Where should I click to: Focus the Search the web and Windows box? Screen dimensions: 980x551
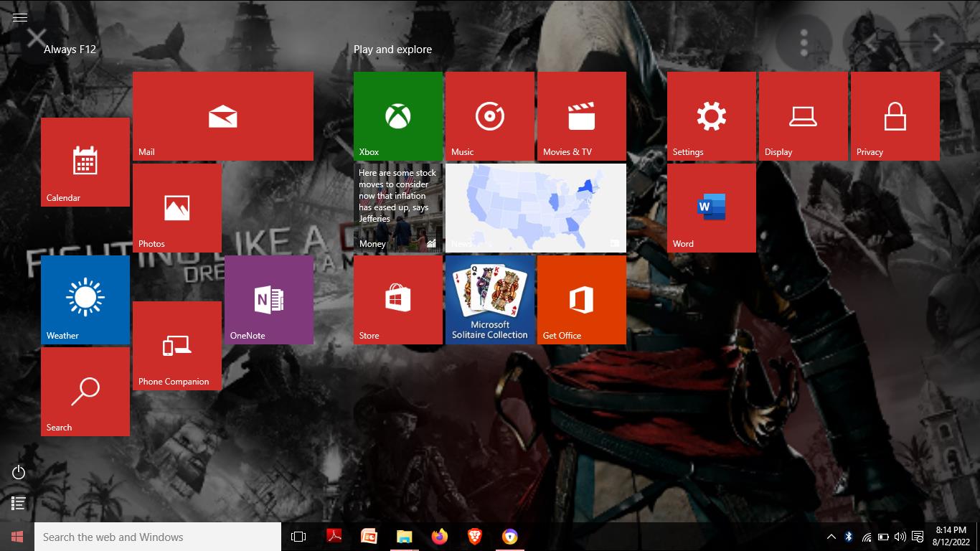tap(158, 537)
